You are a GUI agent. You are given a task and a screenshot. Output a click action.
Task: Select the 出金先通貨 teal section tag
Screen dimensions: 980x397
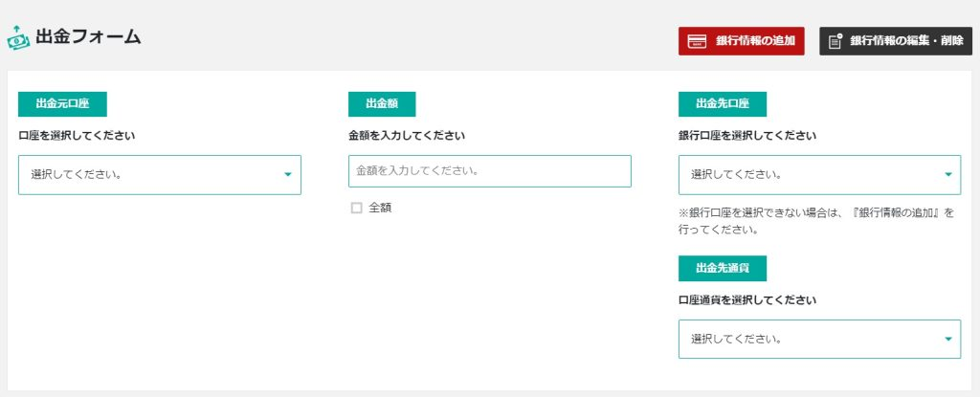[723, 267]
